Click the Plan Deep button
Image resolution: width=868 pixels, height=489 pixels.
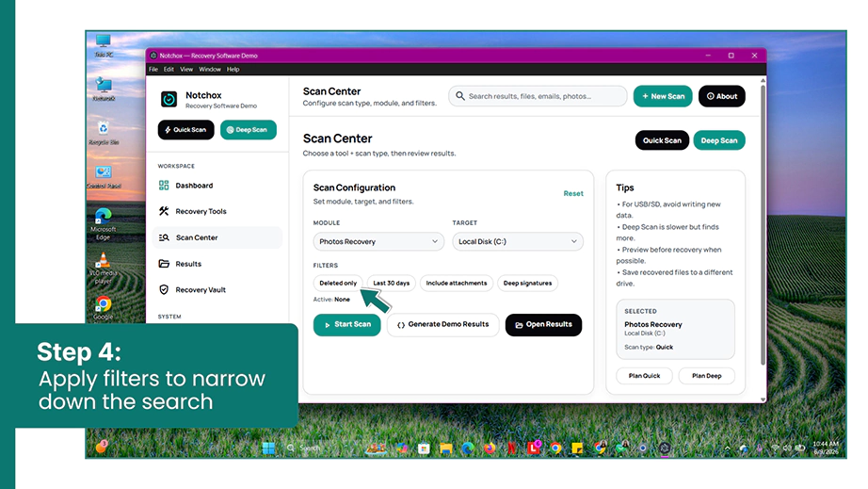[706, 376]
